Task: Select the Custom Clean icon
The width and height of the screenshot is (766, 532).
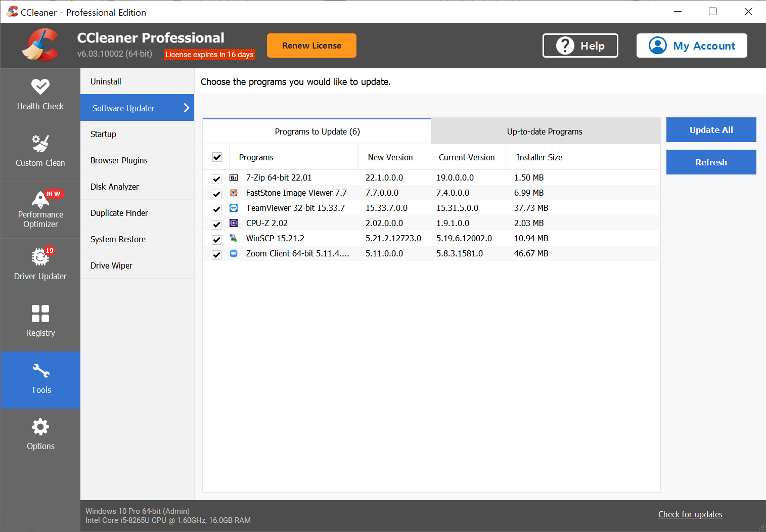Action: click(x=40, y=152)
